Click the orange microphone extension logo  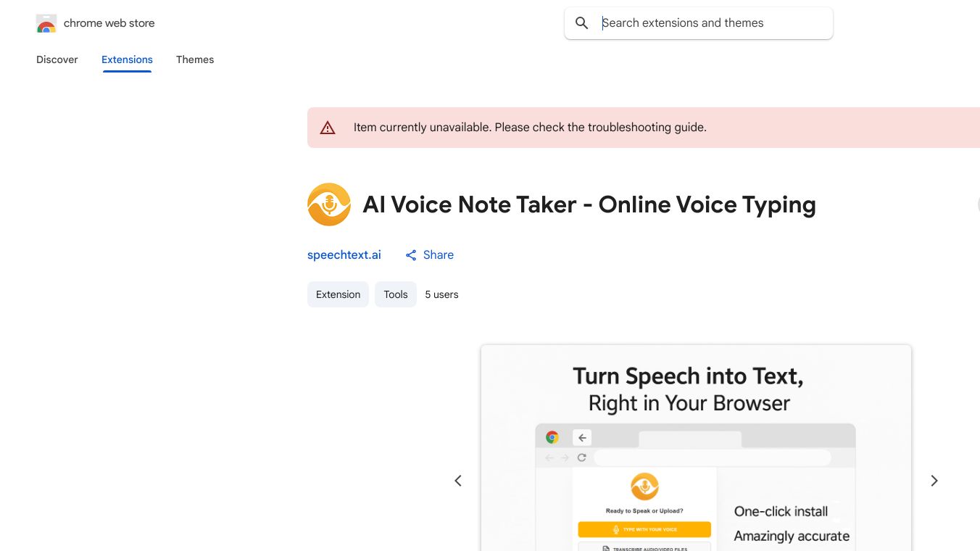tap(329, 204)
